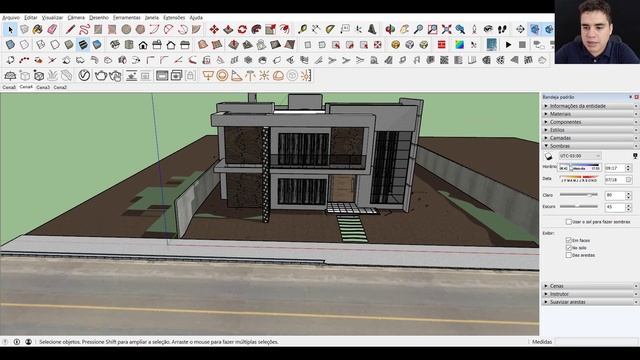The image size is (640, 360).
Task: Choose the Push/Pull tool
Action: click(228, 29)
